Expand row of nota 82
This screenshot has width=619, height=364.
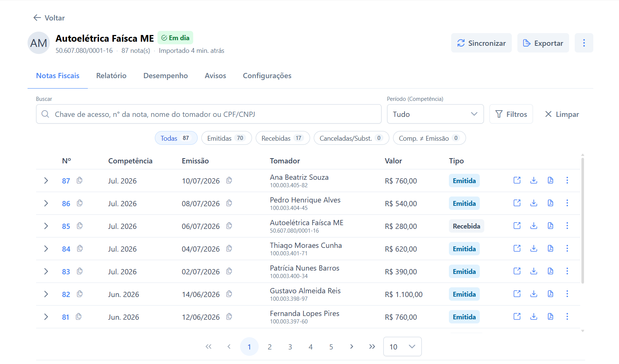coord(46,294)
